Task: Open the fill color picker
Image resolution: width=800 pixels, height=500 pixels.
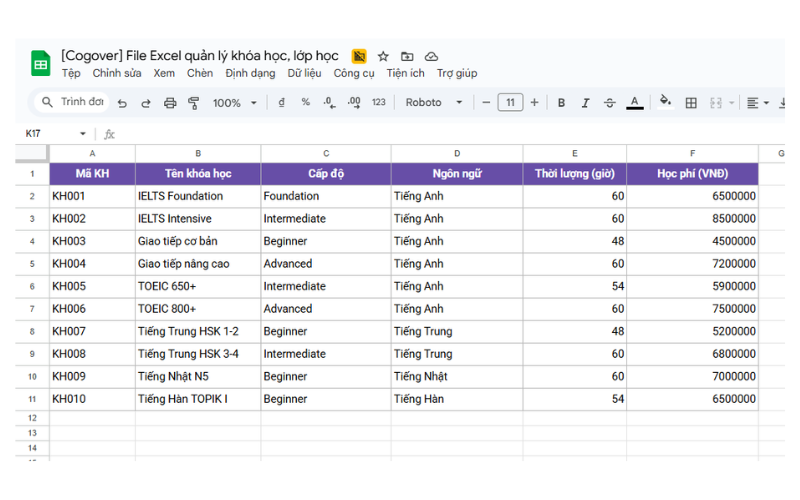Action: click(666, 102)
